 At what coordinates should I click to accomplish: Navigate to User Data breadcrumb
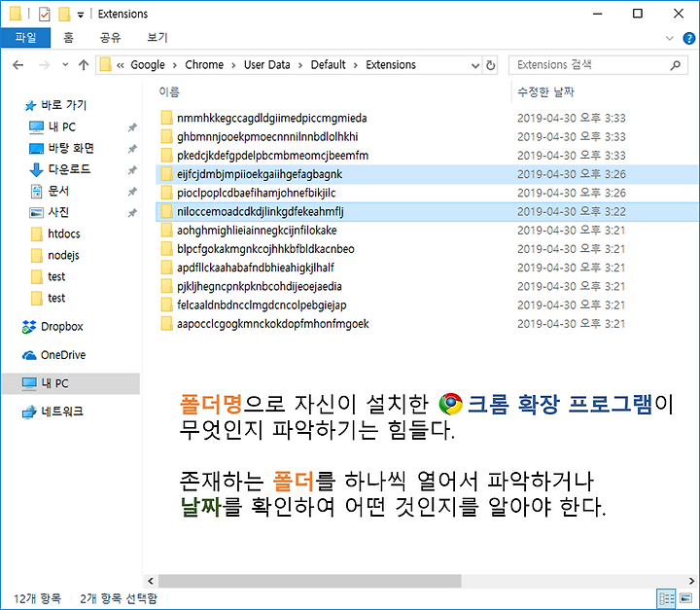pos(267,65)
